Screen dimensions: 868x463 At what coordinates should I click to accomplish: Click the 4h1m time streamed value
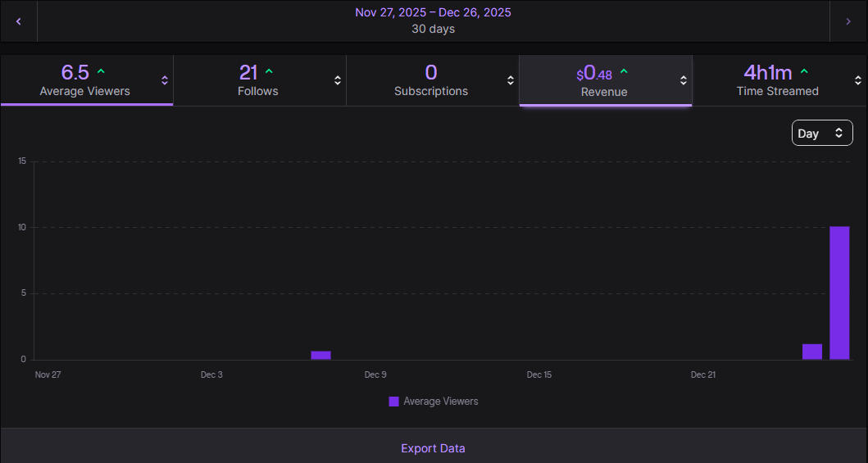(x=768, y=72)
